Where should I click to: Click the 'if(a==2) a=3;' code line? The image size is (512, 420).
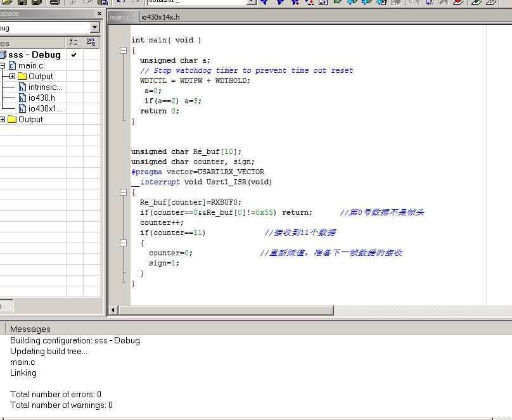tap(173, 101)
